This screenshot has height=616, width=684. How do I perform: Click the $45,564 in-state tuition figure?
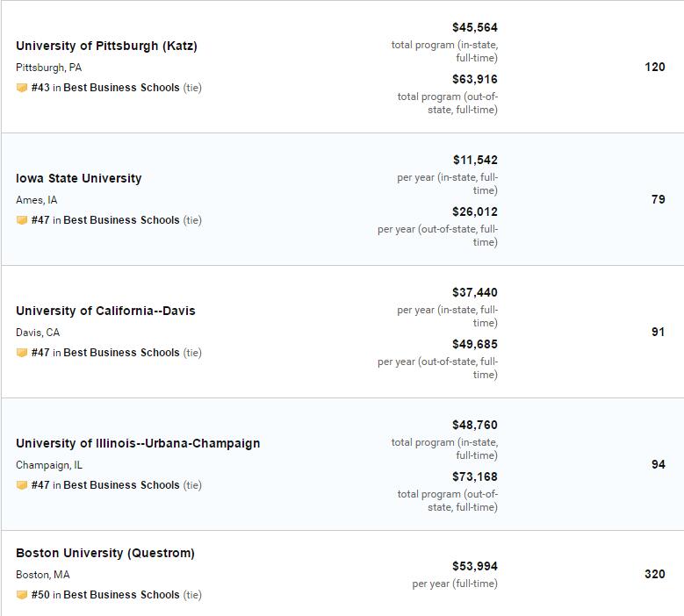pyautogui.click(x=475, y=27)
